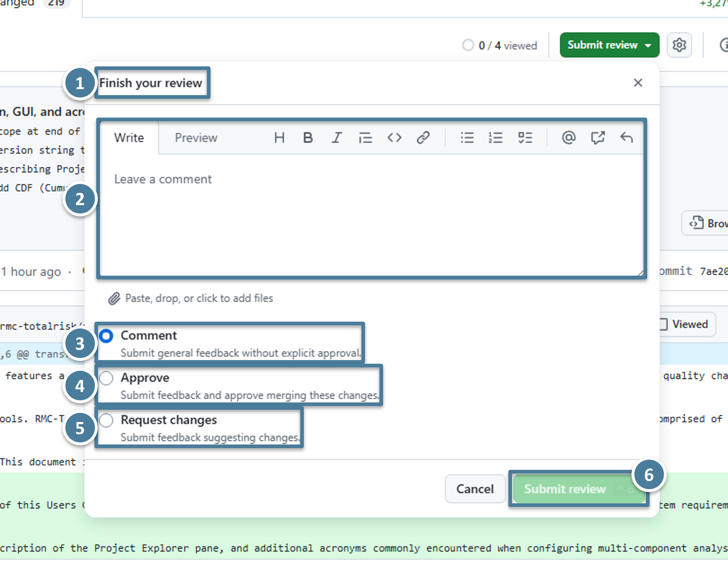This screenshot has width=728, height=566.
Task: Open diff view settings gear
Action: coord(679,45)
